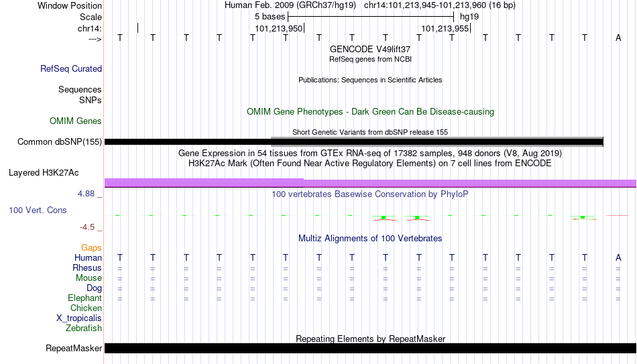The height and width of the screenshot is (364, 637).
Task: Click the Zebrafish species label
Action: coord(84,328)
